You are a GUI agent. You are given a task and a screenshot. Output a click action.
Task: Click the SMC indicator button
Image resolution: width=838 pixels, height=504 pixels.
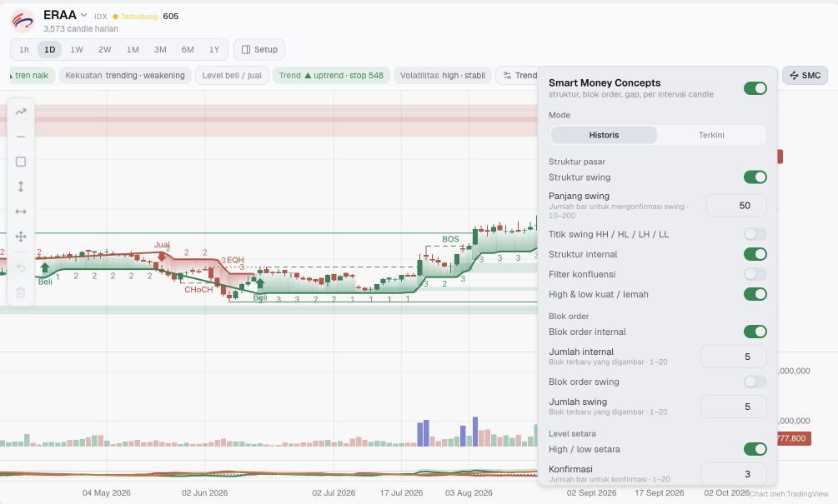click(805, 75)
